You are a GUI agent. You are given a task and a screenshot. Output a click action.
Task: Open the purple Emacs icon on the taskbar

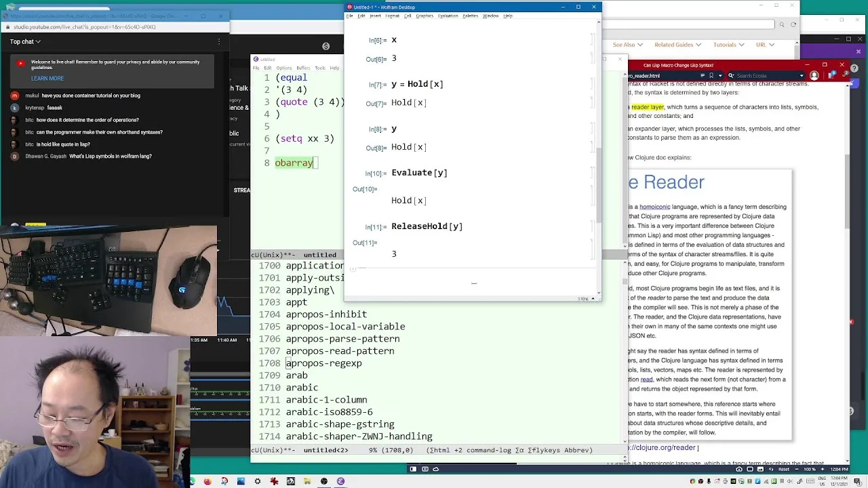click(340, 481)
